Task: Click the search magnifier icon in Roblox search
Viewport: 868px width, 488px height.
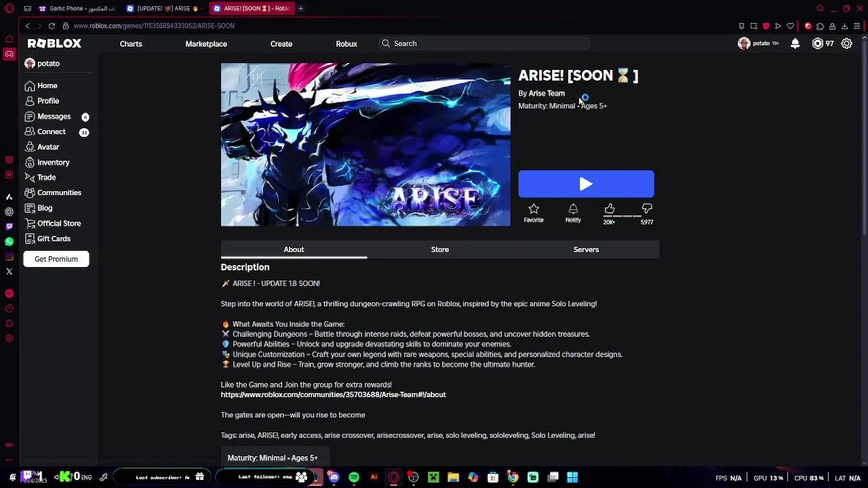Action: click(386, 43)
